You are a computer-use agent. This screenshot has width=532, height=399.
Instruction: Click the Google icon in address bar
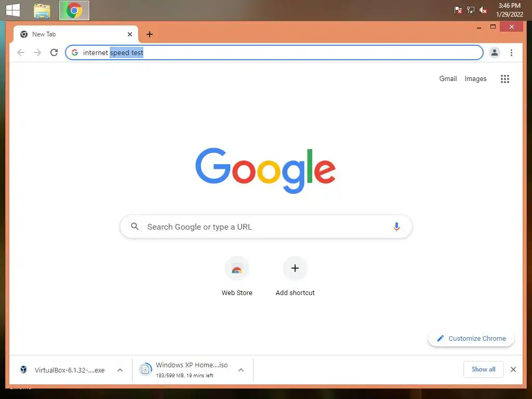(x=75, y=52)
